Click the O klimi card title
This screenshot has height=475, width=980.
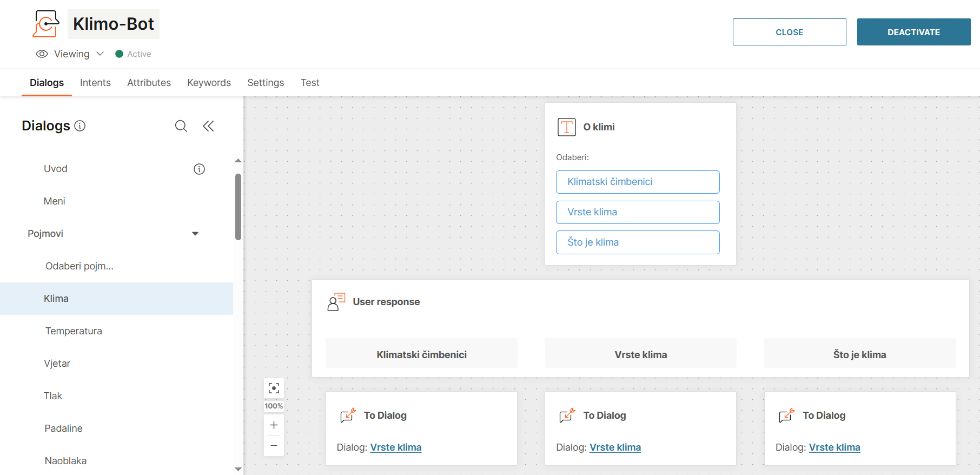pyautogui.click(x=599, y=127)
